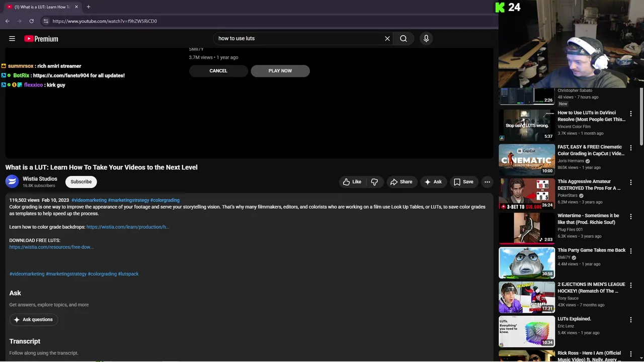The width and height of the screenshot is (644, 362).
Task: Open options for 'This Aggressive Amateur' video
Action: point(630,183)
